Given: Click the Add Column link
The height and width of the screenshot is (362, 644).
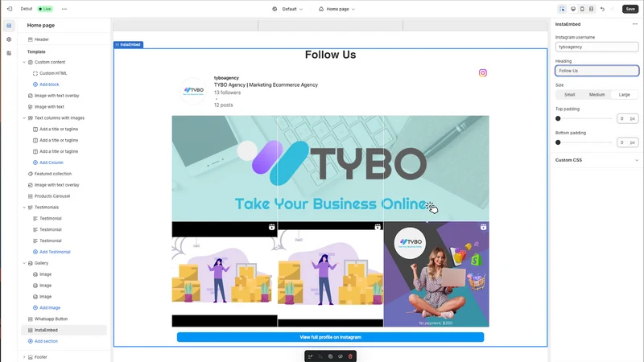Looking at the screenshot, I should 52,162.
